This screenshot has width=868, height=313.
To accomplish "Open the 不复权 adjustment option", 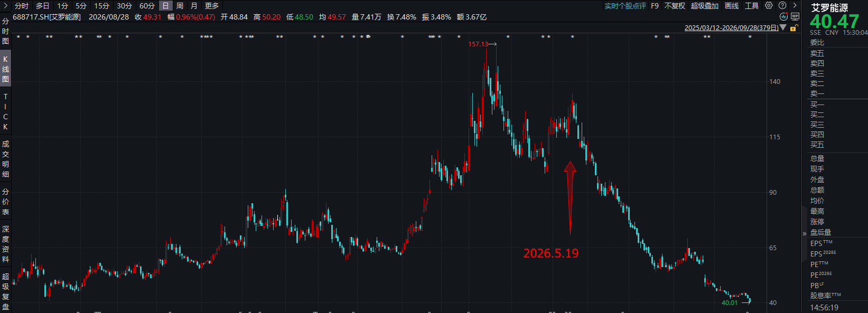I will click(675, 6).
